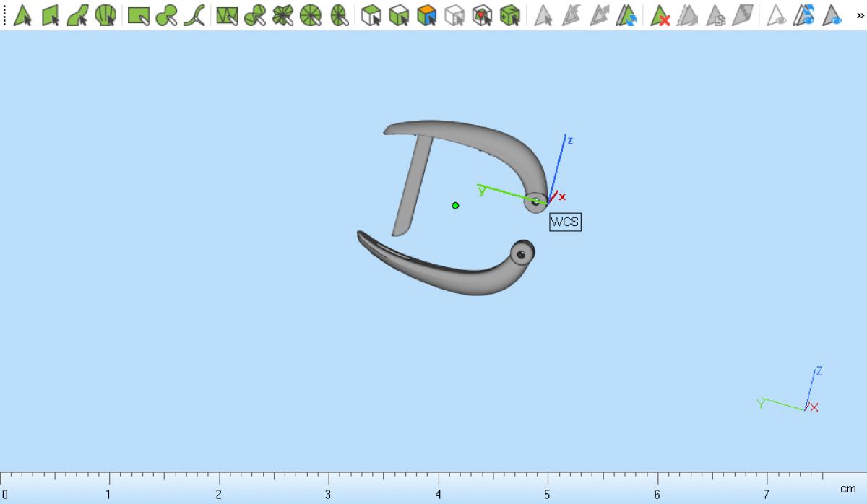867x504 pixels.
Task: Select the two-circles brush marking tool
Action: point(166,15)
